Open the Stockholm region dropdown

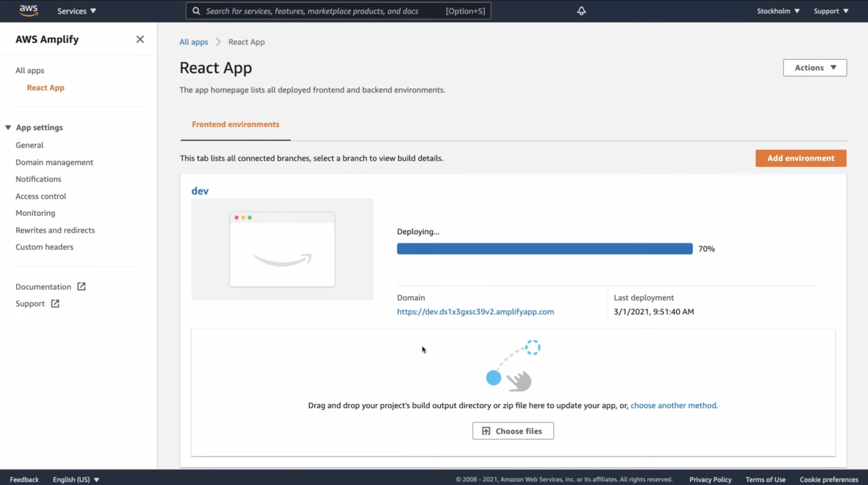click(778, 11)
